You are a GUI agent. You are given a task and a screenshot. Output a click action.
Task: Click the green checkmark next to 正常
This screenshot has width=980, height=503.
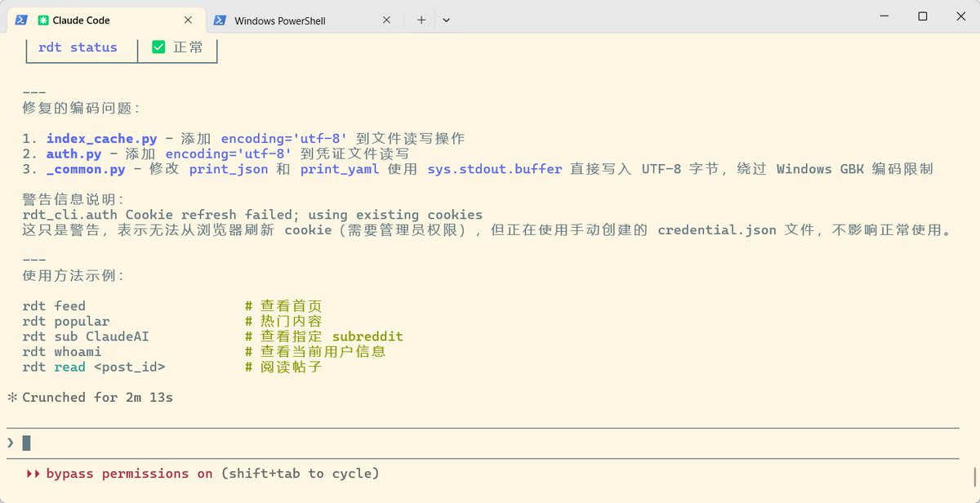coord(159,47)
